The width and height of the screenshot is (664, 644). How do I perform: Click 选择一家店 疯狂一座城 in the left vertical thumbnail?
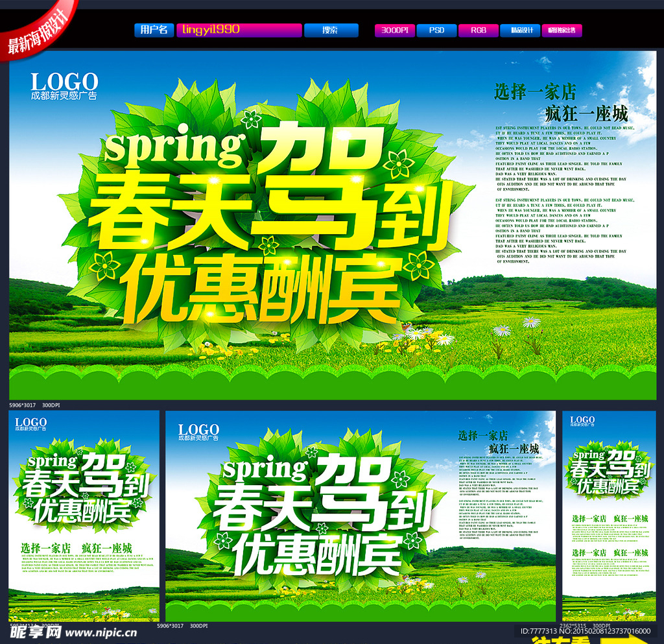[x=77, y=548]
